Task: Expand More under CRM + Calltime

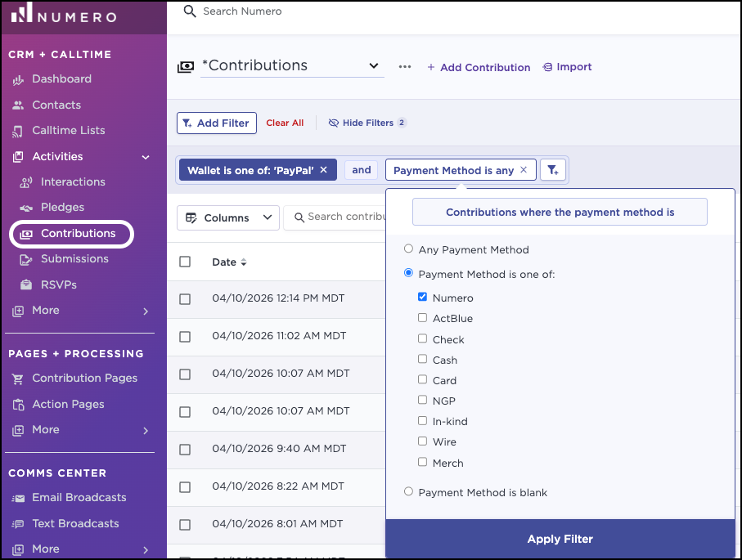Action: coord(146,311)
